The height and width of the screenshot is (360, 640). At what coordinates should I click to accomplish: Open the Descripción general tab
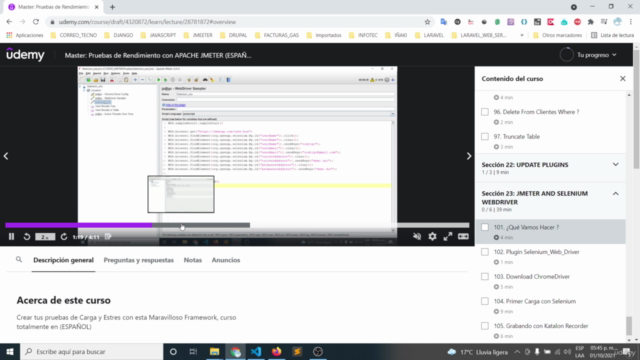tap(63, 260)
